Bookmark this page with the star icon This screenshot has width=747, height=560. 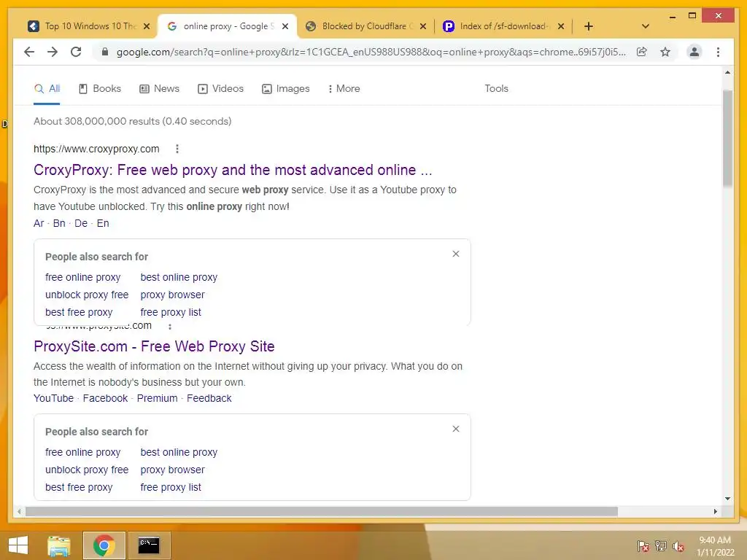pos(665,52)
